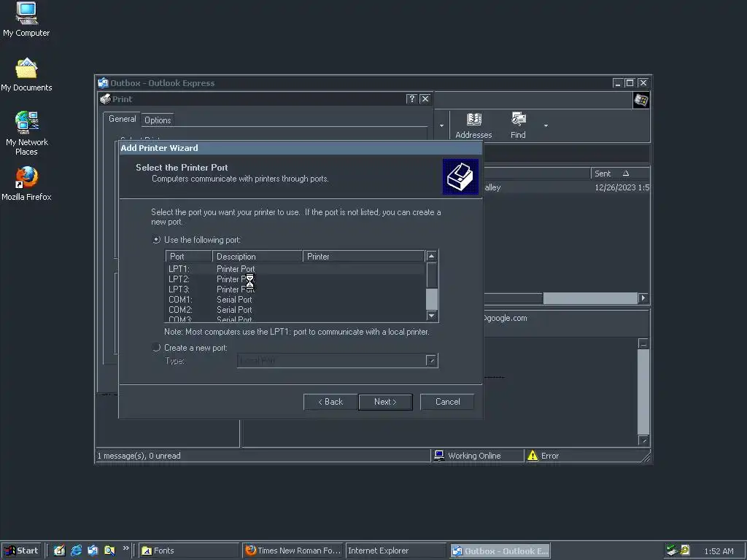Click the Next button in wizard

385,402
